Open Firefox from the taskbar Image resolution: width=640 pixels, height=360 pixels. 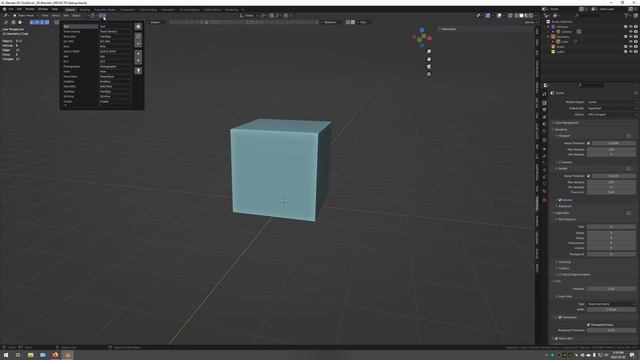pyautogui.click(x=55, y=355)
